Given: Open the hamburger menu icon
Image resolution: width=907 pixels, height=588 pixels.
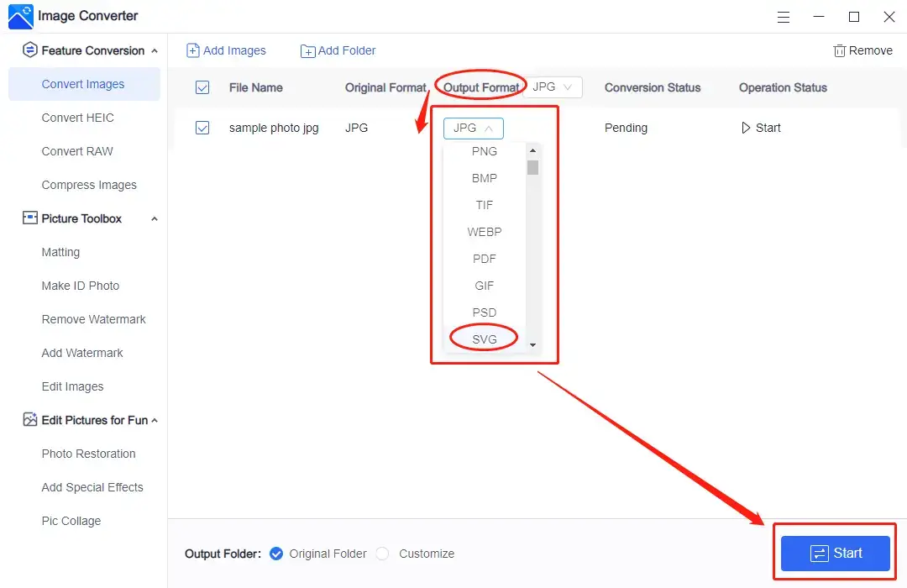Looking at the screenshot, I should click(784, 17).
